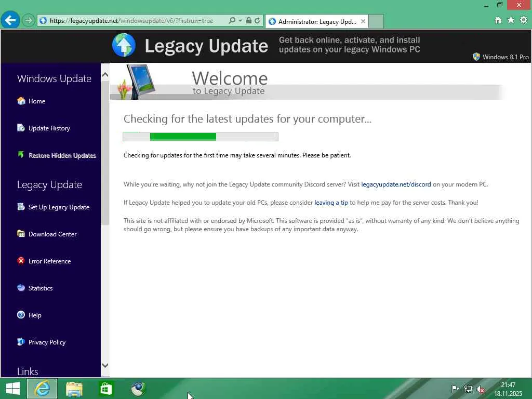The image size is (532, 399).
Task: Click the Legacy Update globe logo
Action: tap(124, 45)
